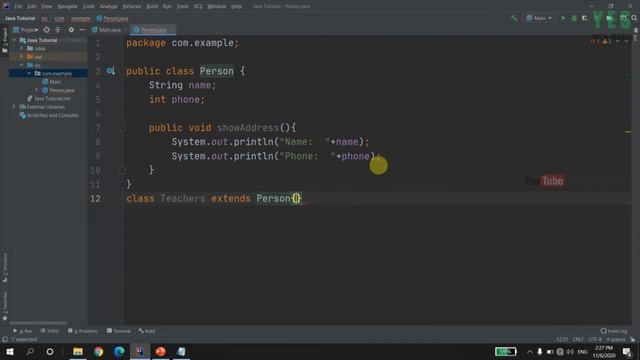
Task: Click the example breadcrumb
Action: click(x=80, y=18)
